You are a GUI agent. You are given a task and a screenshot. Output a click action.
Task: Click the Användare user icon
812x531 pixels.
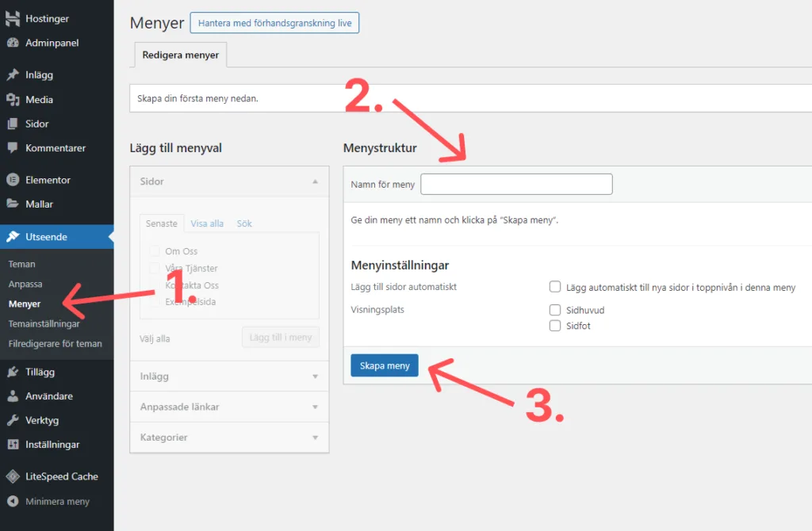coord(13,396)
